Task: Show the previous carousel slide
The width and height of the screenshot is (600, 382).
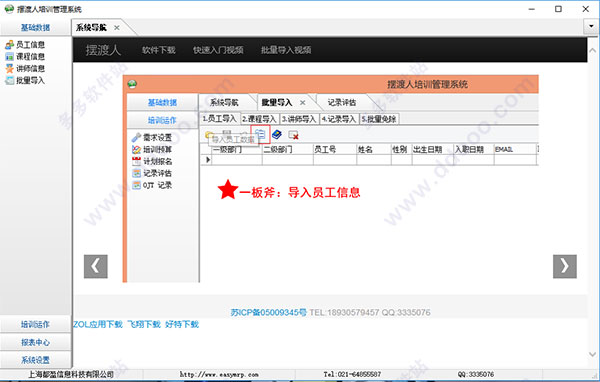Action: click(96, 266)
